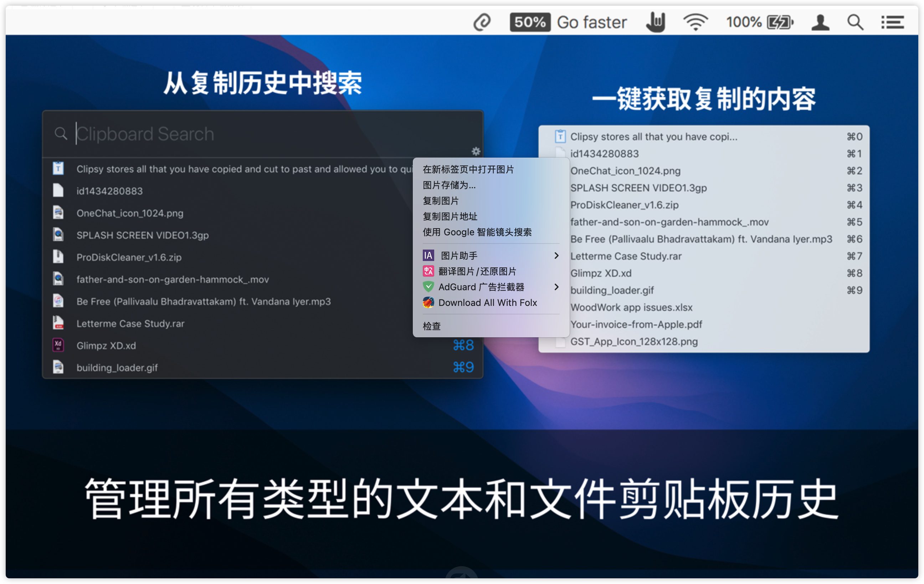The width and height of the screenshot is (924, 584).
Task: Click the user account silhouette icon
Action: pyautogui.click(x=820, y=22)
